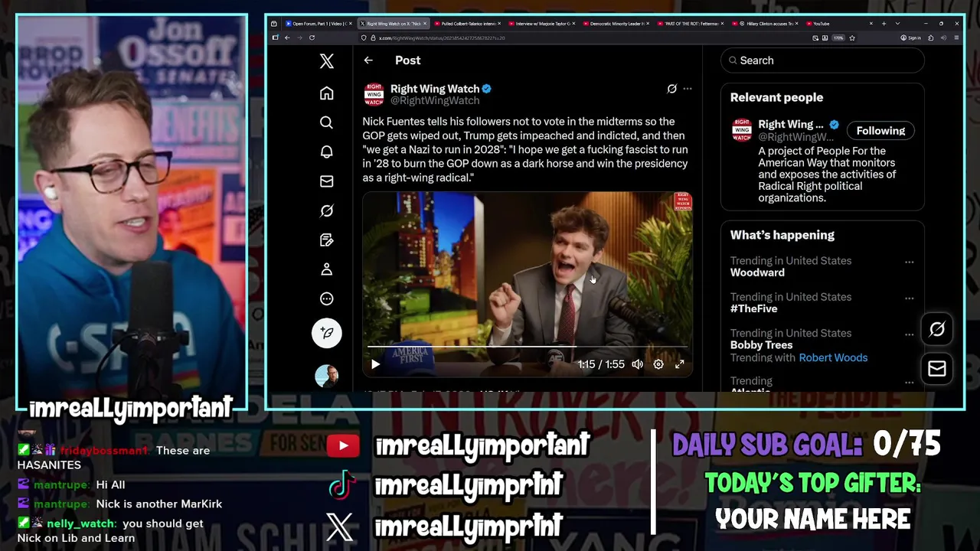980x551 pixels.
Task: Click chat username nelly_watch
Action: pyautogui.click(x=81, y=523)
